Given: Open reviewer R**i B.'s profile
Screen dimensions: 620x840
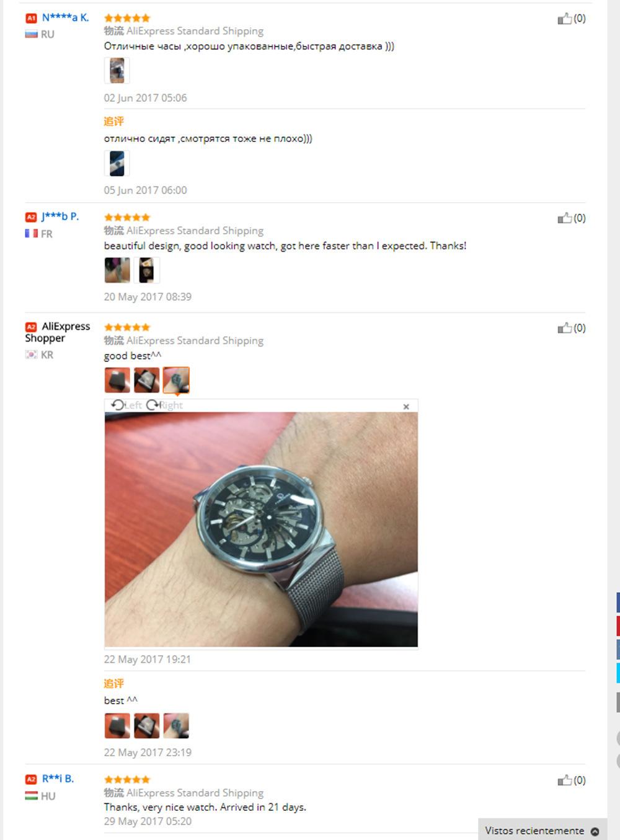Looking at the screenshot, I should [x=58, y=779].
